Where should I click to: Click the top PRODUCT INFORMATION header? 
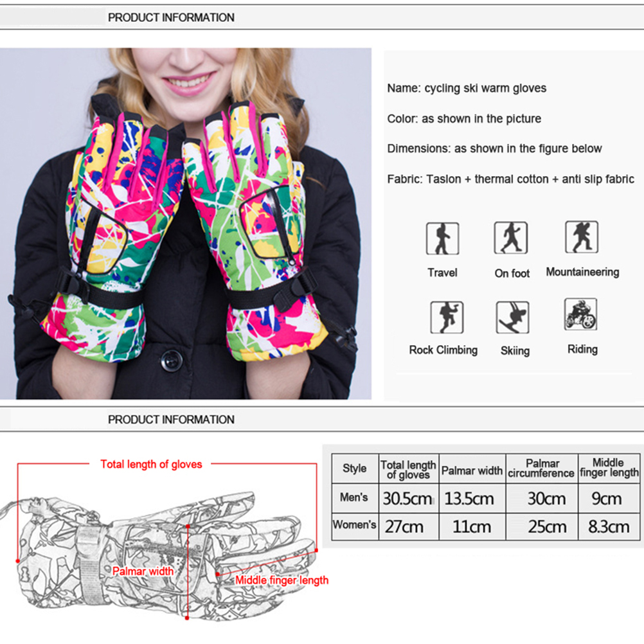171,17
